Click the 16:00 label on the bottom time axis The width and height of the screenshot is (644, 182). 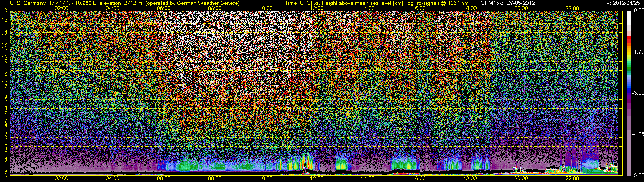[x=419, y=179]
